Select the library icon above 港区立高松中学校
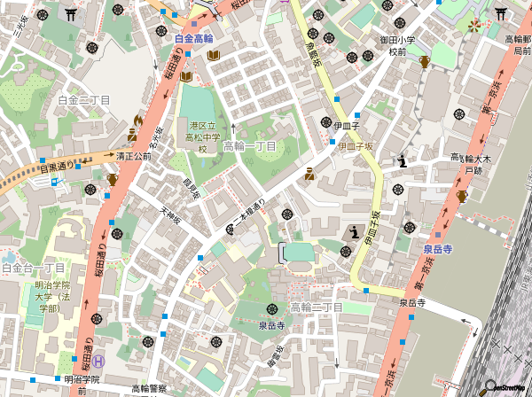The width and height of the screenshot is (532, 397). click(x=186, y=77)
